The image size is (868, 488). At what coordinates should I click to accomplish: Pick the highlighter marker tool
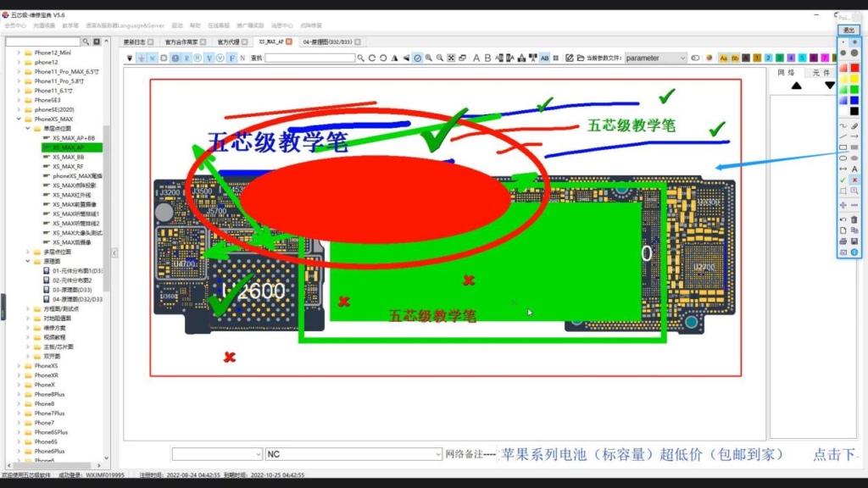[854, 126]
